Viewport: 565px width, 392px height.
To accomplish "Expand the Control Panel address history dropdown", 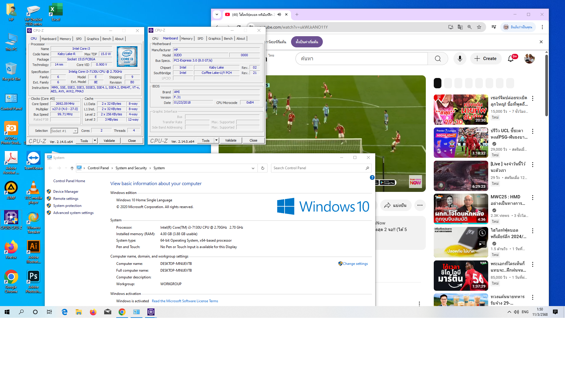I will coord(253,168).
